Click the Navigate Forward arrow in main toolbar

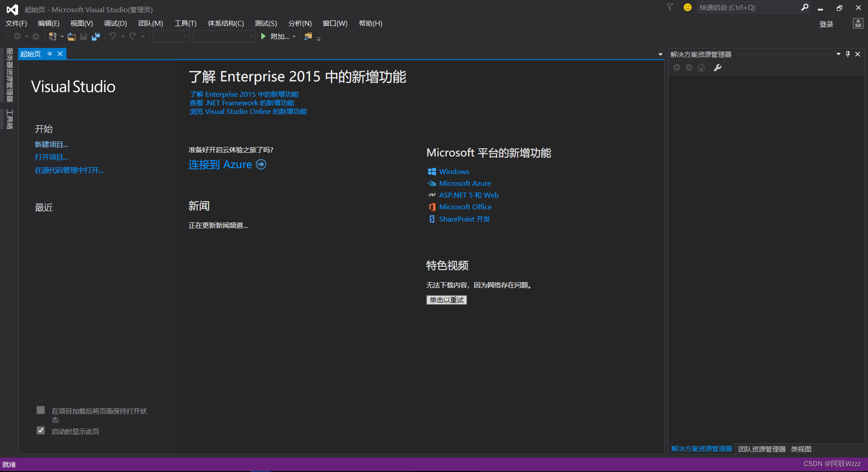click(x=36, y=37)
